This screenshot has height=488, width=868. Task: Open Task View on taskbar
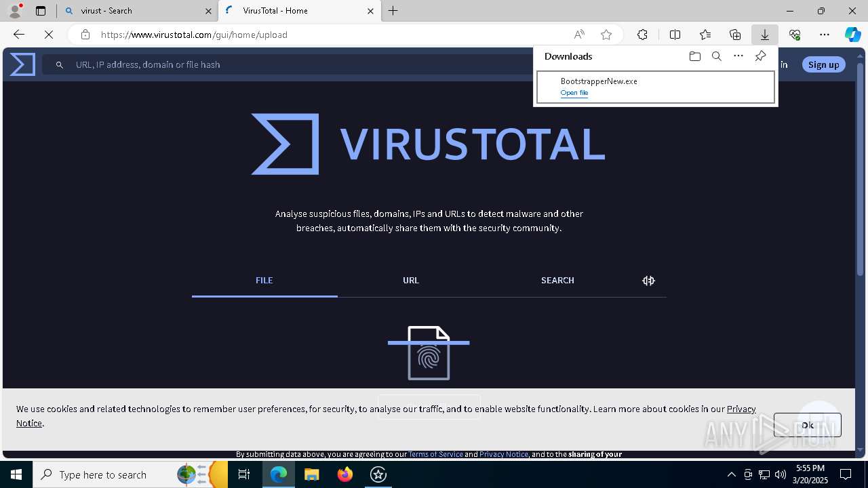[x=245, y=474]
